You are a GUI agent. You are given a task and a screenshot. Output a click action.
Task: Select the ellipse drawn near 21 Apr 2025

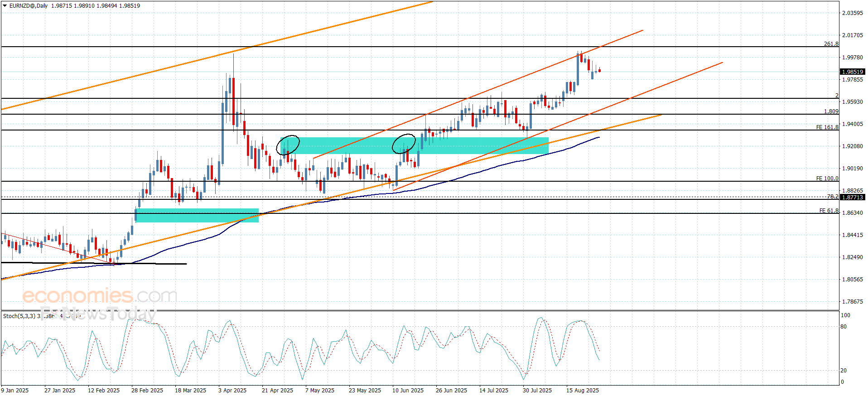click(288, 145)
